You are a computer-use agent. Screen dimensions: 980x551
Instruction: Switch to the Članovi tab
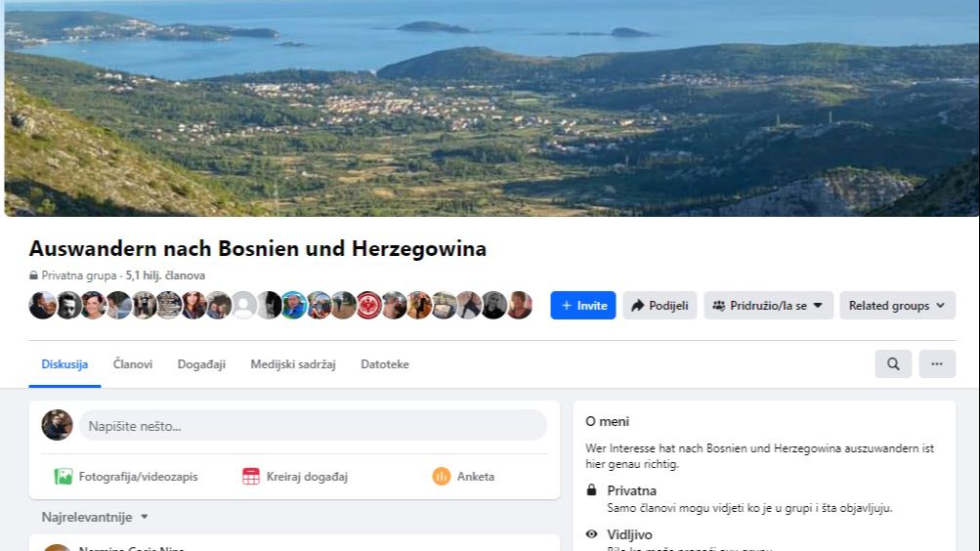(133, 364)
